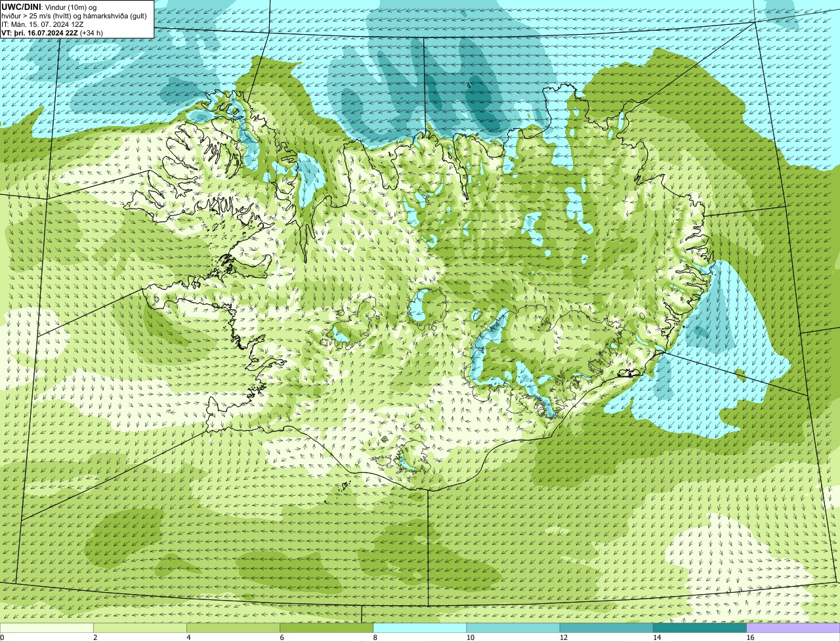This screenshot has width=840, height=642.
Task: Click the 6–8 m/s dark green legend swatch
Action: click(x=326, y=628)
